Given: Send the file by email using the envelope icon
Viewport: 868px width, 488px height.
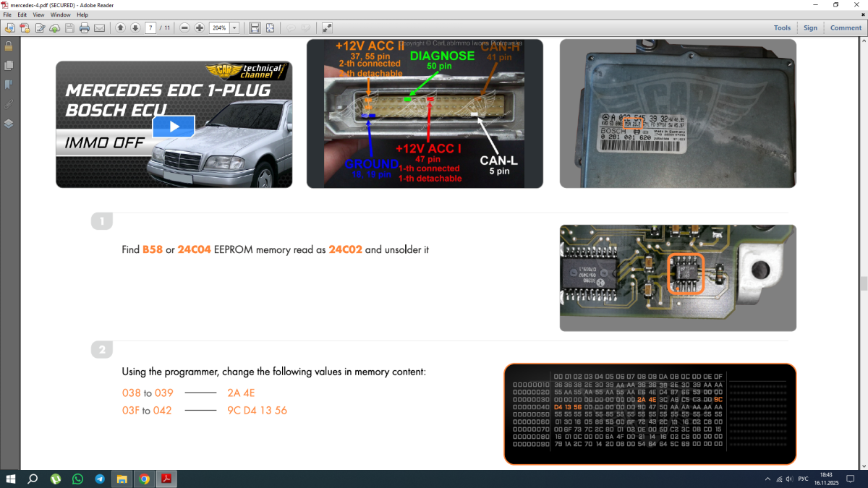Looking at the screenshot, I should 100,28.
